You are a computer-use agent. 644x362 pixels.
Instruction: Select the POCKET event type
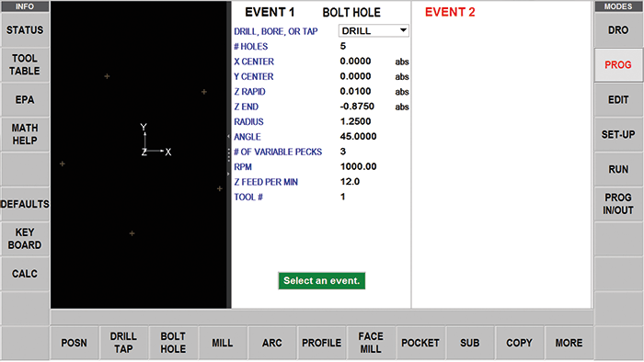click(420, 343)
